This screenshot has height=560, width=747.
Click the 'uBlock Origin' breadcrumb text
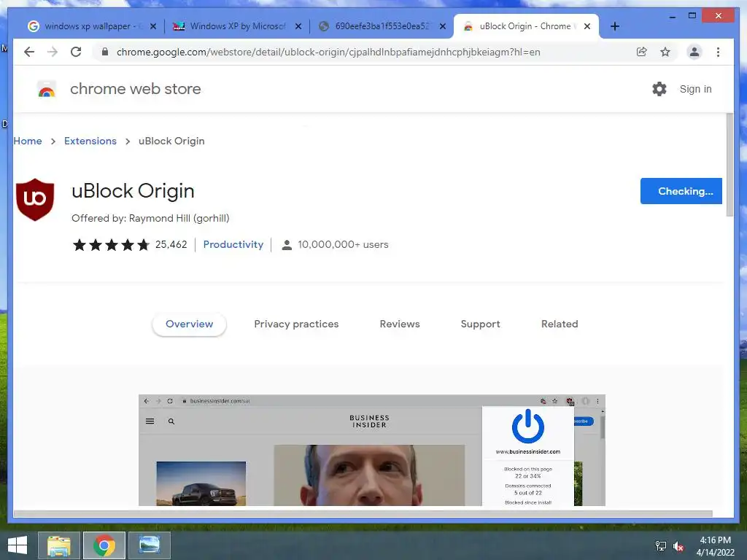[171, 141]
